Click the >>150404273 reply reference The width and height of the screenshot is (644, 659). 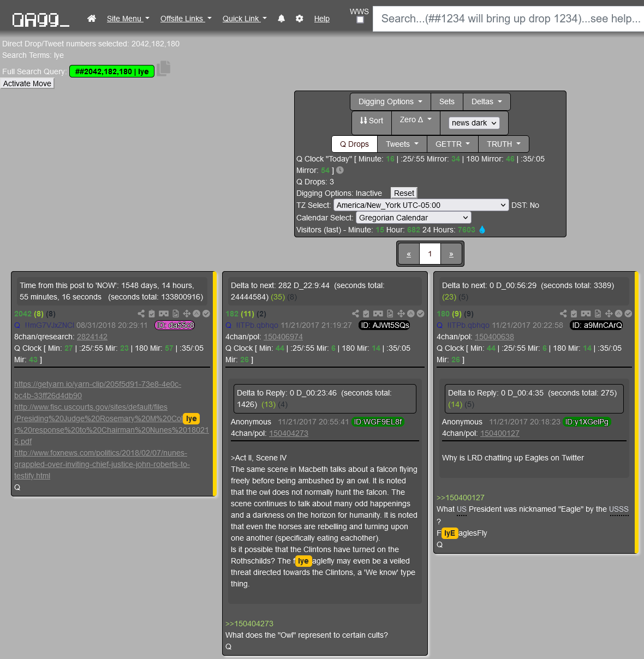click(x=249, y=624)
